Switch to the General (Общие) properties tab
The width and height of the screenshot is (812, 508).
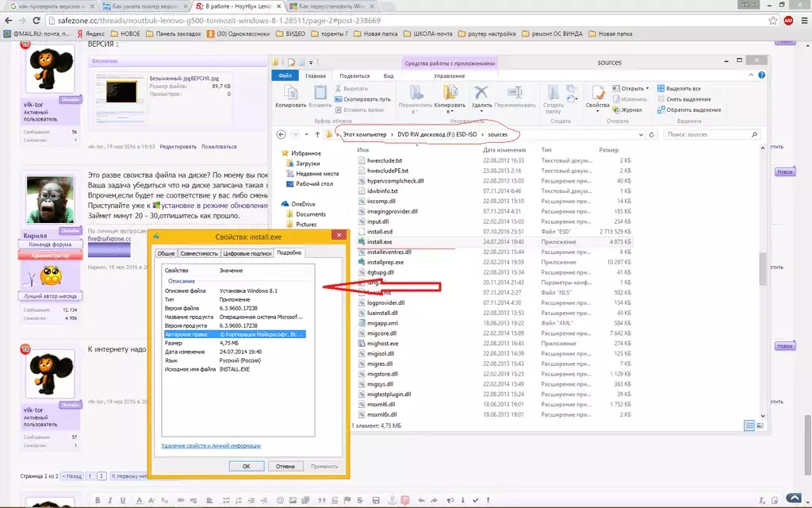pyautogui.click(x=166, y=253)
